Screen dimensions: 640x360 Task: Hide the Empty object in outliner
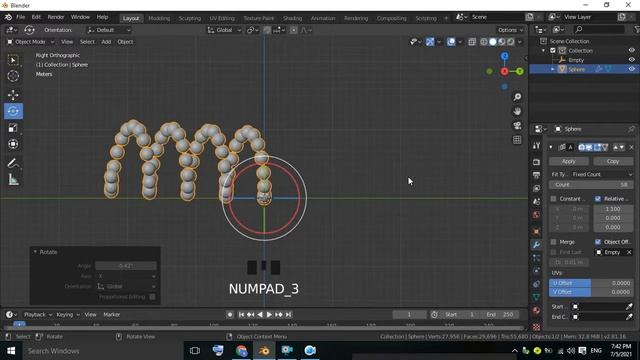click(631, 60)
